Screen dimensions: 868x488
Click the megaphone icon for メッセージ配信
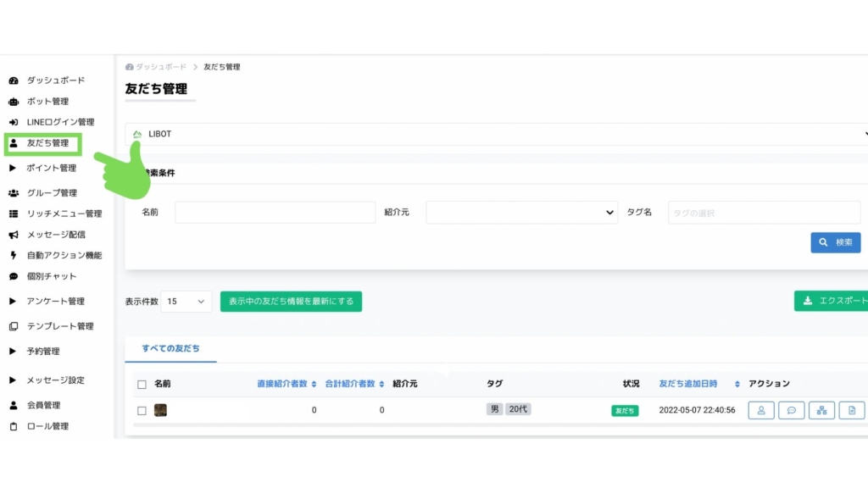point(14,235)
